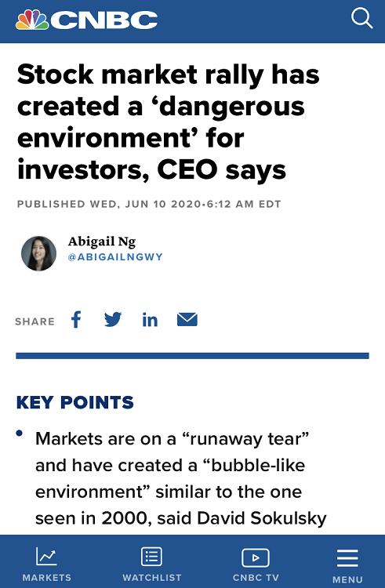Select the WATCHLIST tab label
This screenshot has height=588, width=385.
point(152,578)
